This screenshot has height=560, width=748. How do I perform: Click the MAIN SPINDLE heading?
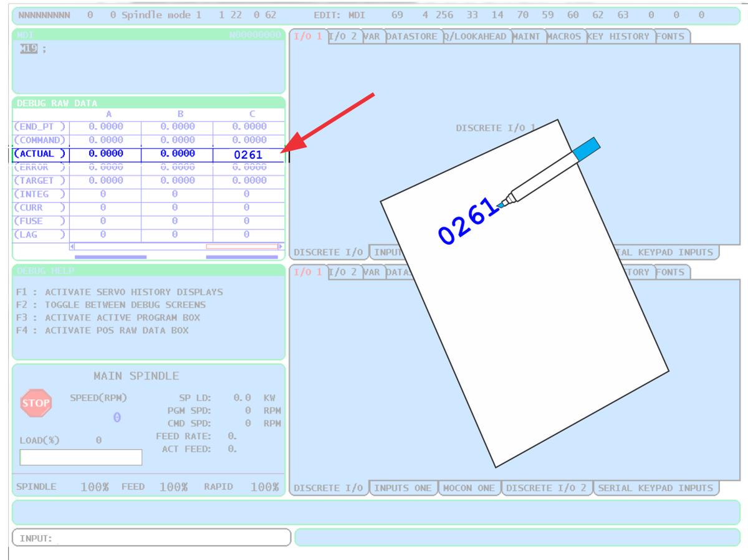tap(136, 376)
